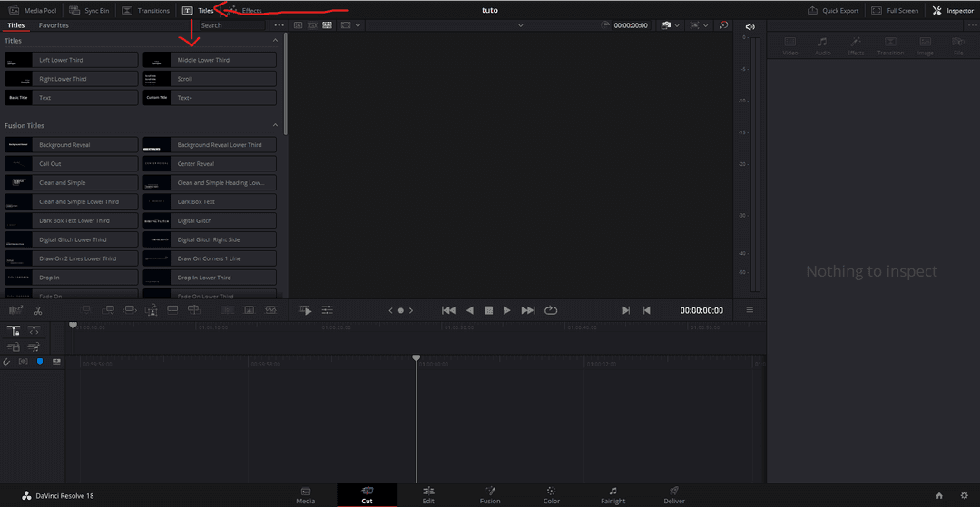
Task: Stop playback
Action: (489, 310)
